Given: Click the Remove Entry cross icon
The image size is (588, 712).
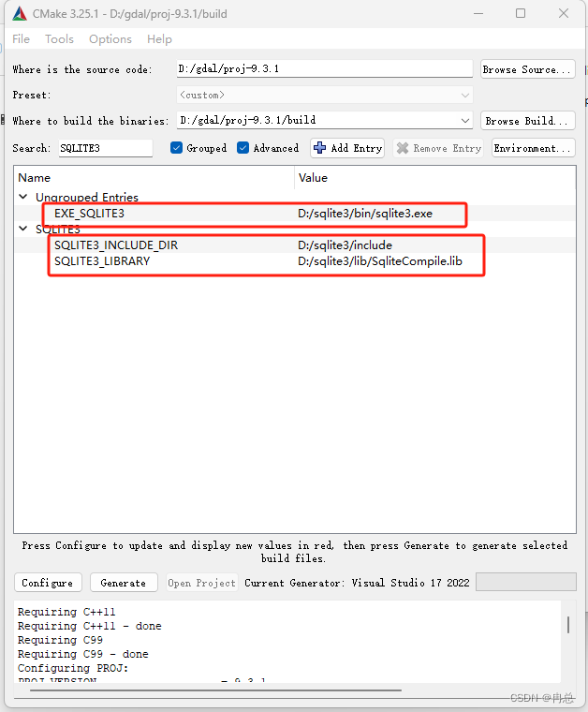Looking at the screenshot, I should pyautogui.click(x=403, y=148).
